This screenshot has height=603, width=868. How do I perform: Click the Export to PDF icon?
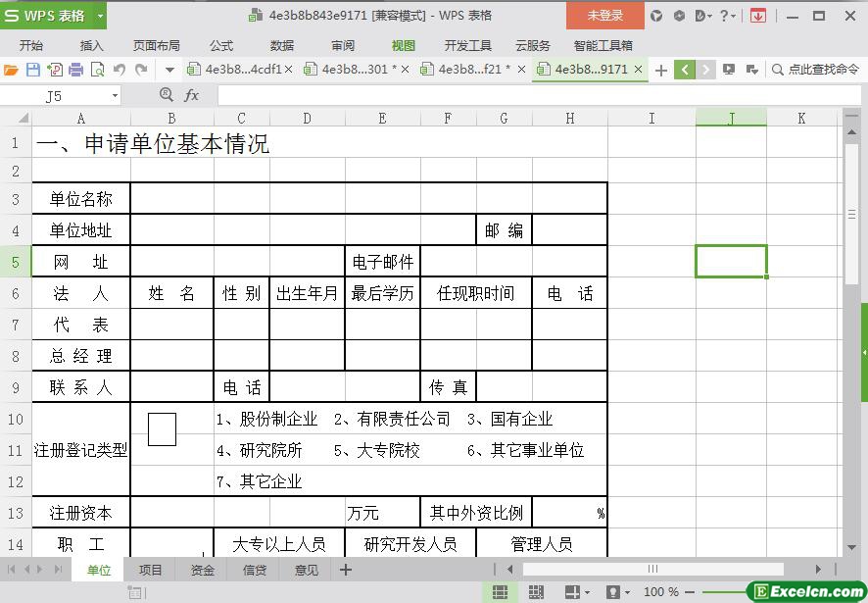pyautogui.click(x=54, y=70)
